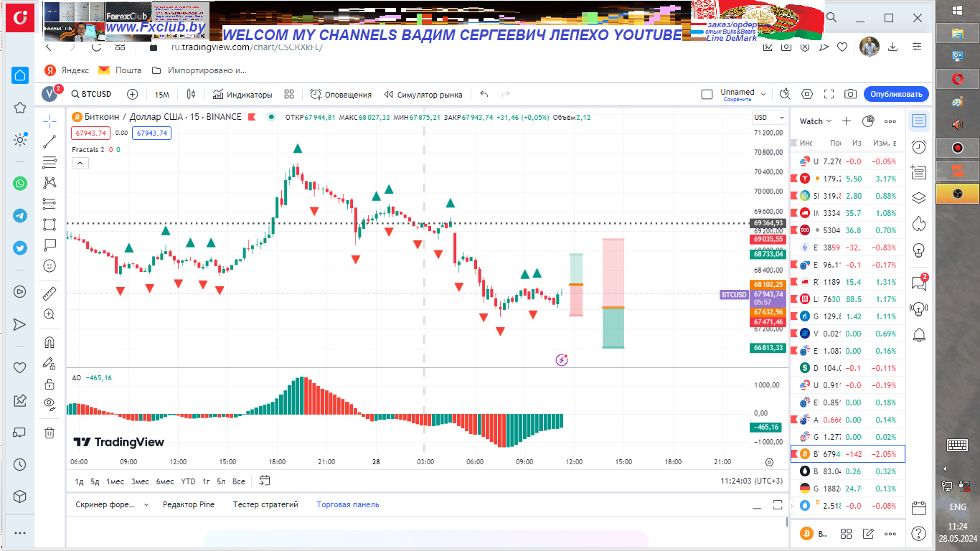Open quick search lightning icon
The image size is (980, 551).
click(785, 94)
